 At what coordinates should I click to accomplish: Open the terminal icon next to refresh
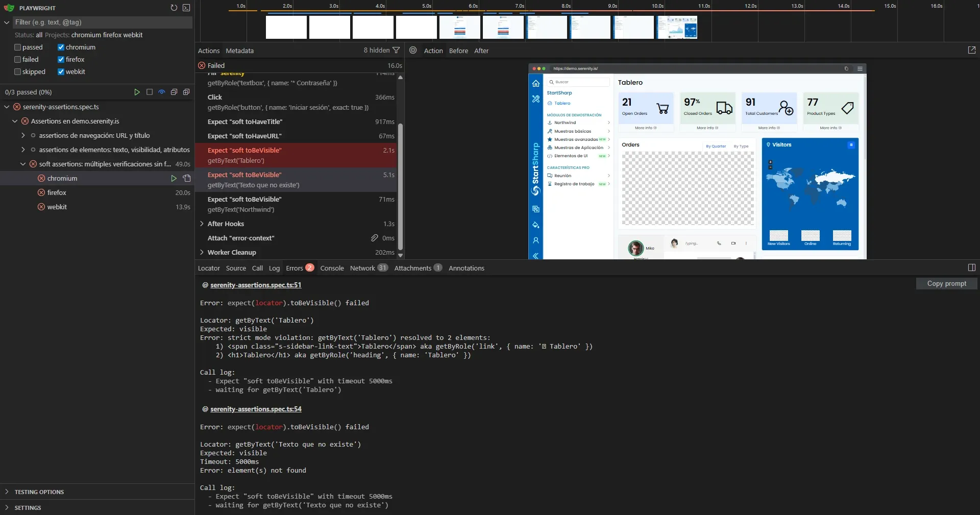186,8
